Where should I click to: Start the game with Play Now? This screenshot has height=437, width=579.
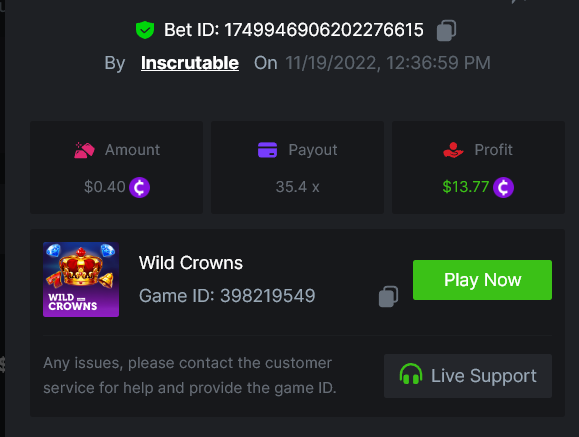pos(482,280)
